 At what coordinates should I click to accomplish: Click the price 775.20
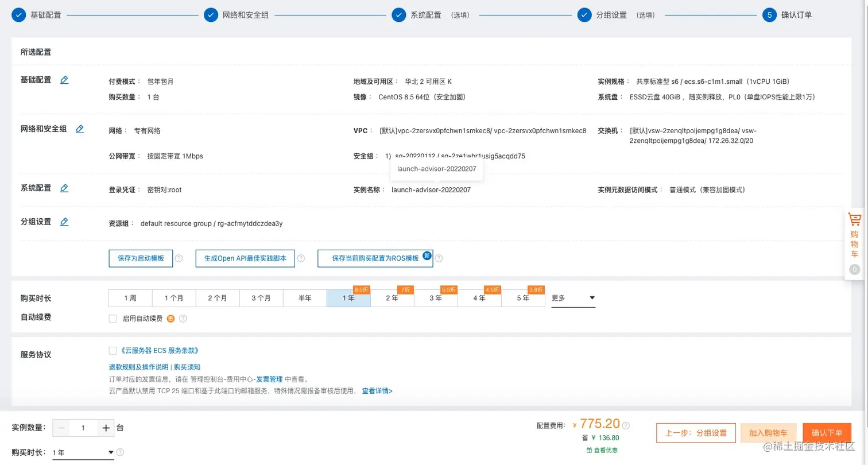pos(600,424)
